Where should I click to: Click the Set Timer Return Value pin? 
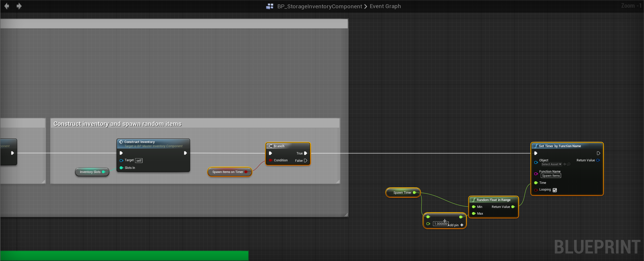(x=598, y=160)
